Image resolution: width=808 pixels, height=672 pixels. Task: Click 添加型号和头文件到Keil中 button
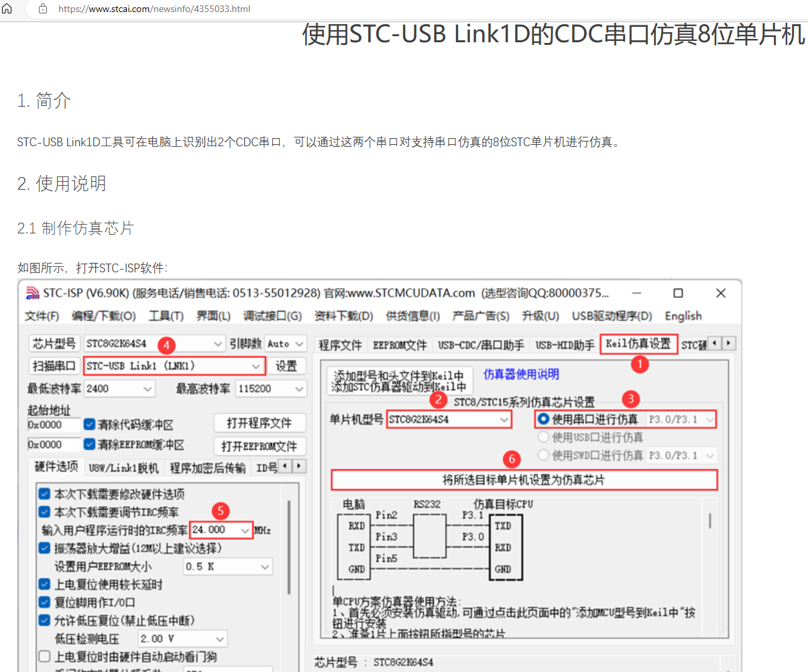coord(400,381)
